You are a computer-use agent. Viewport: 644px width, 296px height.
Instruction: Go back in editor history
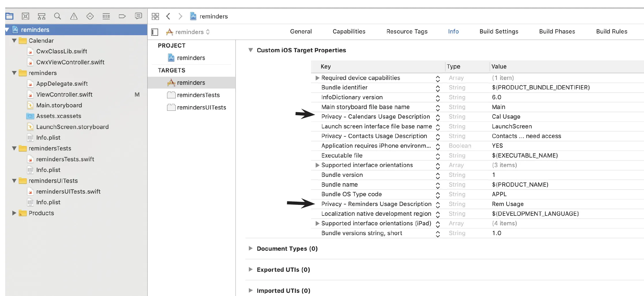coord(168,16)
